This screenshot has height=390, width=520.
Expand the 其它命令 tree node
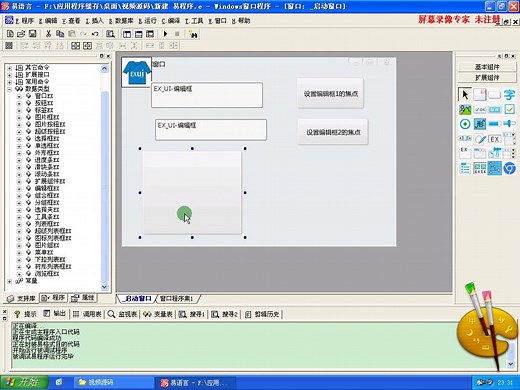(10, 68)
